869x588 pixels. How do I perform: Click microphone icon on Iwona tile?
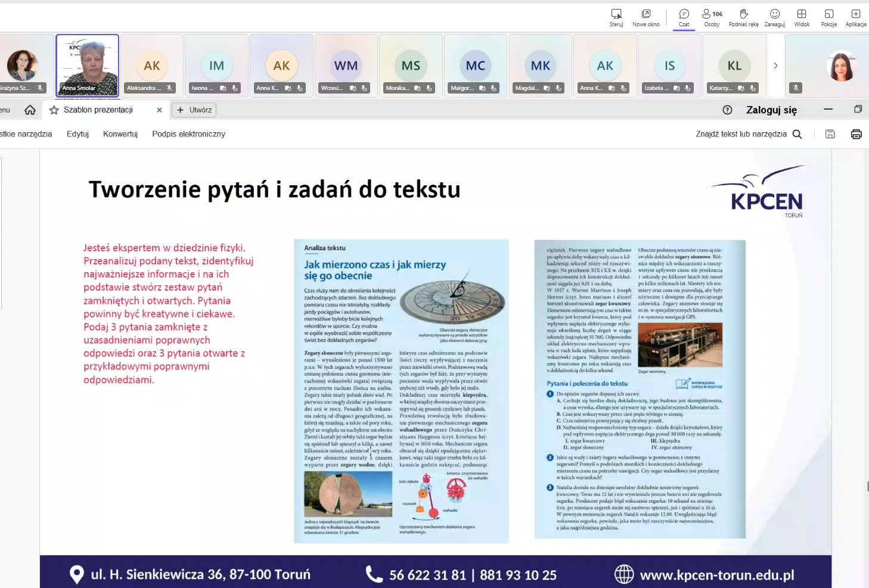click(x=235, y=88)
